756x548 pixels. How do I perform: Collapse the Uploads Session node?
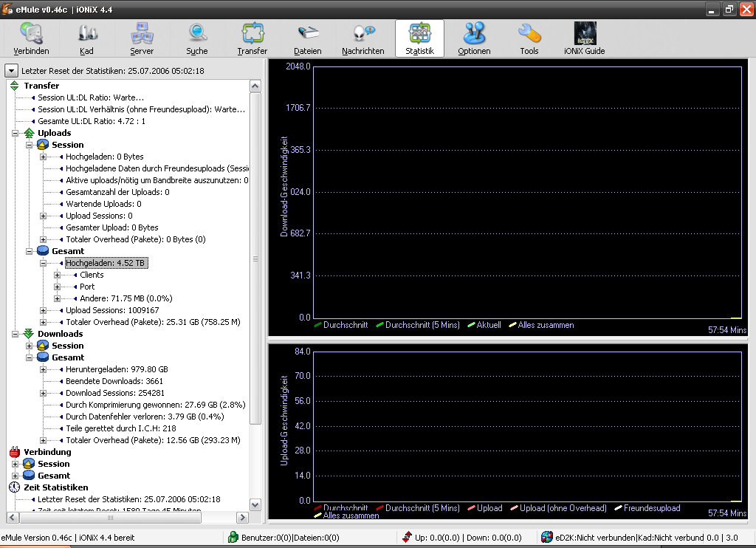click(29, 145)
